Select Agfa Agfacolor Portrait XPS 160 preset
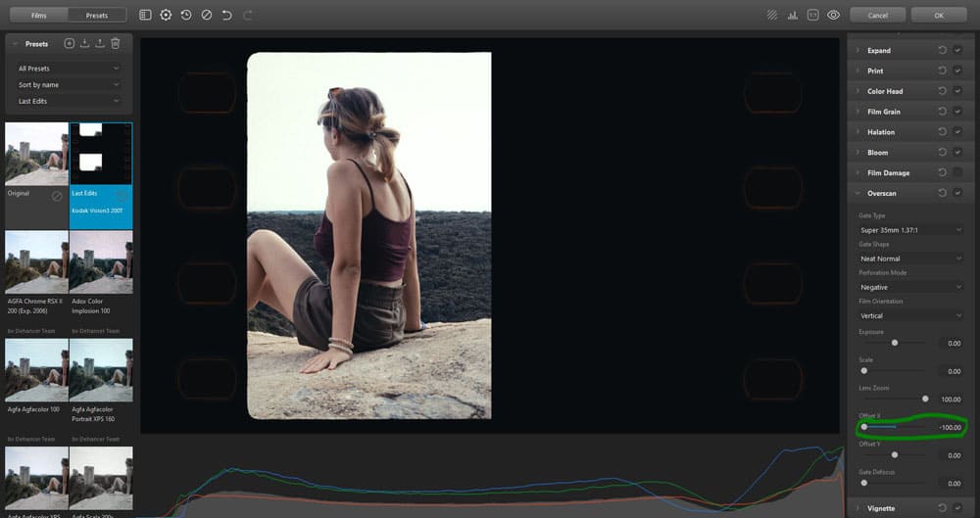Image resolution: width=980 pixels, height=518 pixels. point(101,370)
